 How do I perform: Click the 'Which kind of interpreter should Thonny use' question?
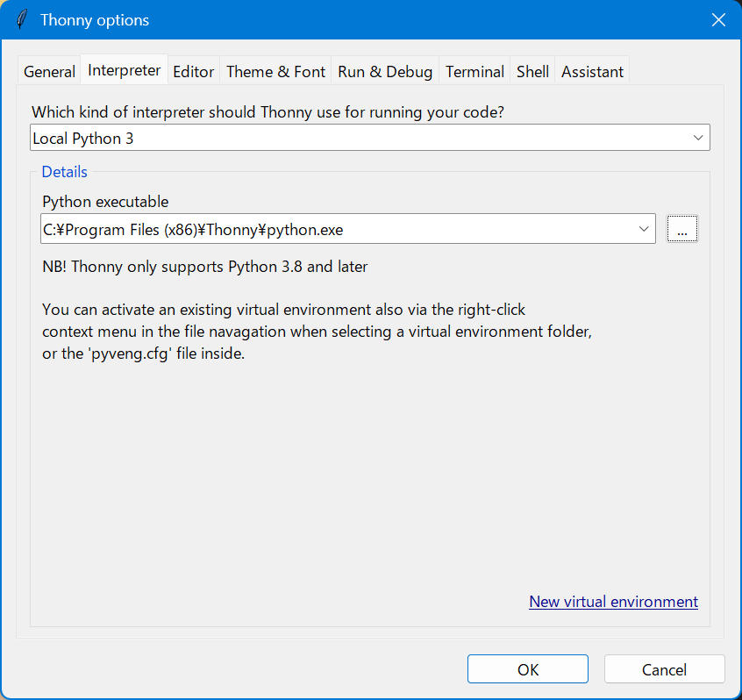[x=268, y=112]
